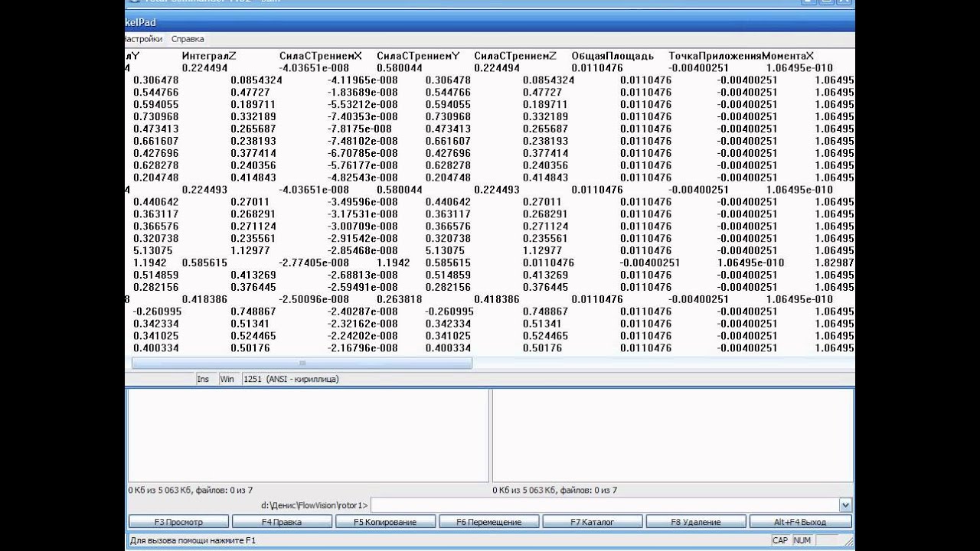Open the Настройки menu in AkelPad
Viewport: 980px width, 551px height.
tap(144, 39)
